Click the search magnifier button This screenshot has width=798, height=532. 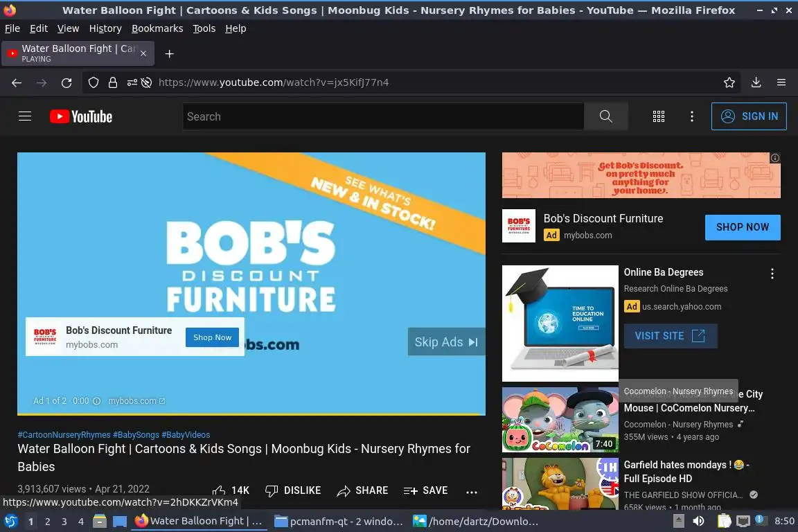click(x=605, y=116)
